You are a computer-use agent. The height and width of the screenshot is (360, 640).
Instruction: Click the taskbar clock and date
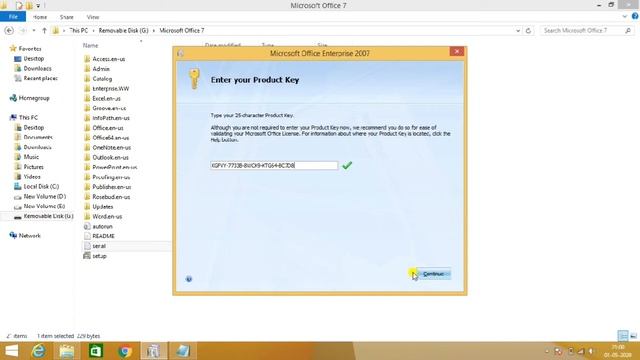[617, 351]
